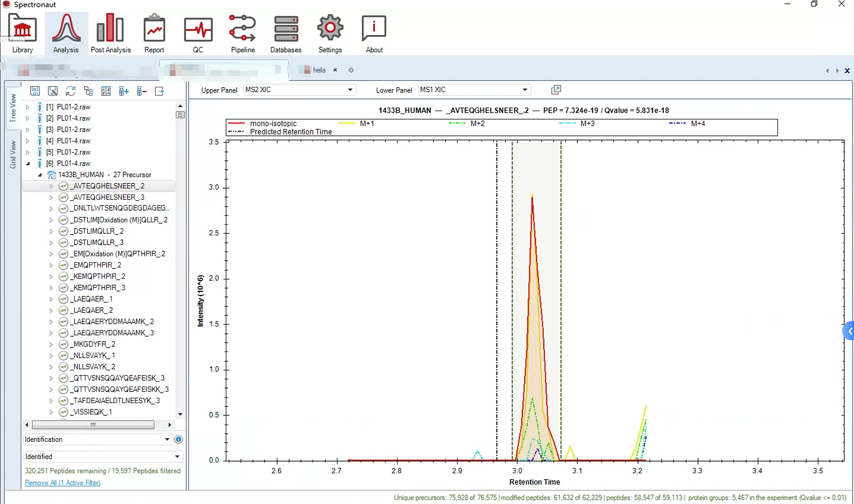854x504 pixels.
Task: Click Remove All (1 Active Filter) link
Action: tap(62, 483)
